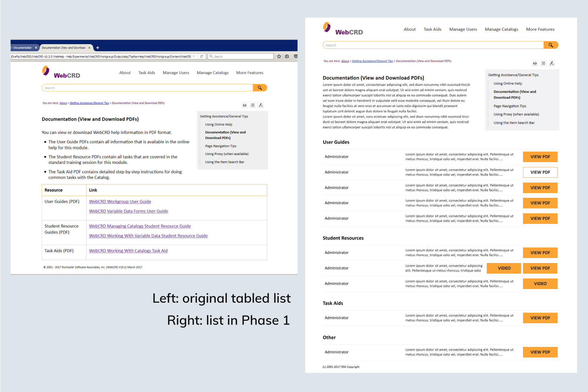Click 'Task Aids (PDF)' table cell
The image size is (588, 392).
point(64,252)
